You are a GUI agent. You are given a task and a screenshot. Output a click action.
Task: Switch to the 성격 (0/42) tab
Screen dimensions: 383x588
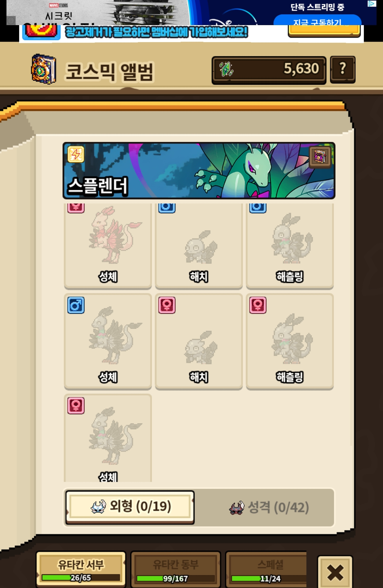click(x=269, y=507)
